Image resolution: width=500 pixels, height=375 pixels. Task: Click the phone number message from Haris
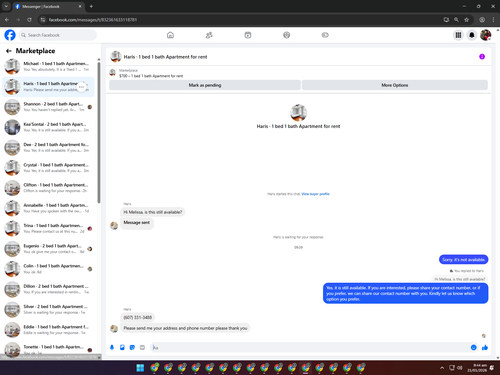(x=138, y=317)
